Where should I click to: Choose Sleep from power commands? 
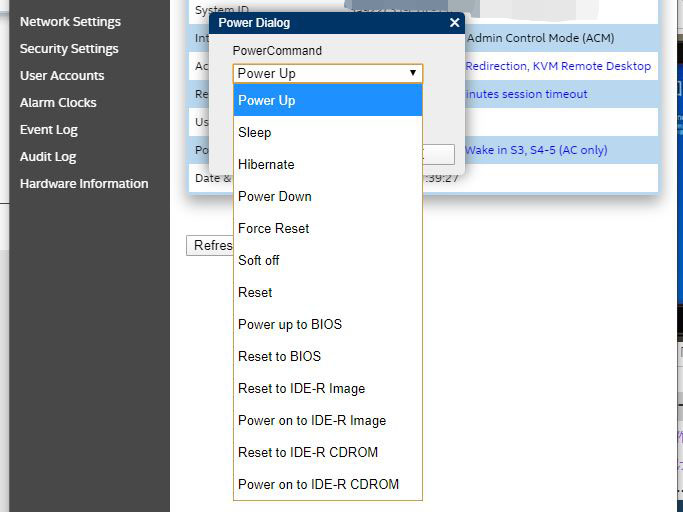pyautogui.click(x=328, y=132)
